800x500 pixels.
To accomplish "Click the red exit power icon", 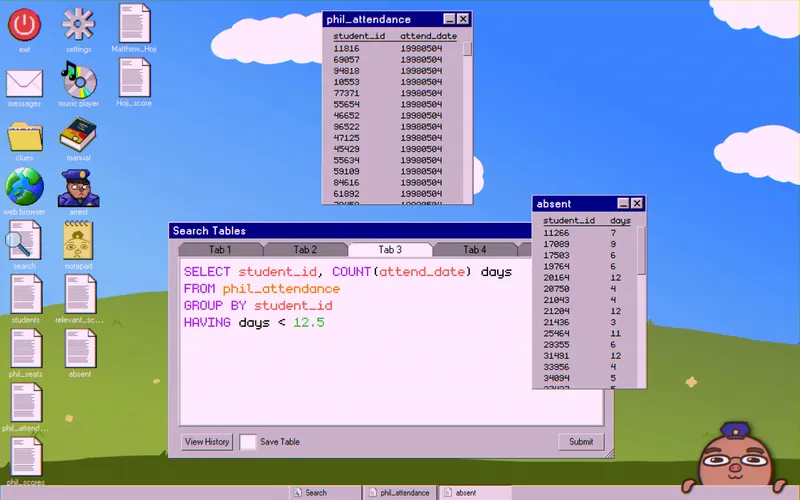I will pos(24,24).
